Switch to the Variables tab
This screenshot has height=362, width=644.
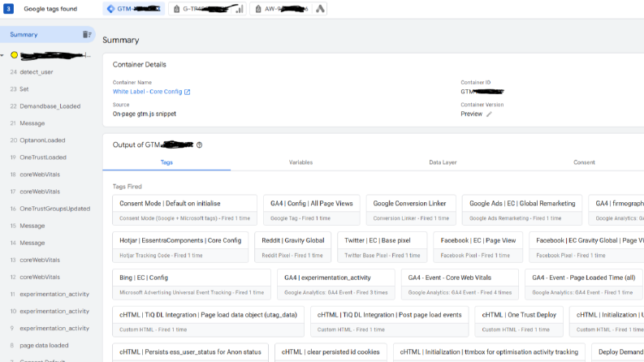300,162
